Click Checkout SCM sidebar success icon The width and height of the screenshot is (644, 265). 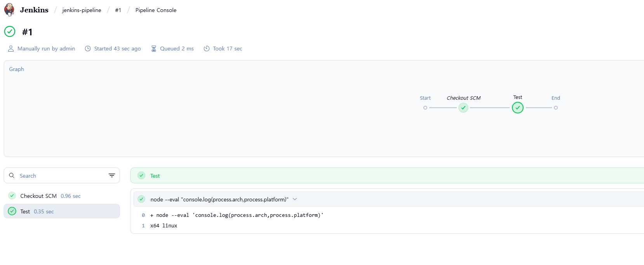(x=12, y=196)
